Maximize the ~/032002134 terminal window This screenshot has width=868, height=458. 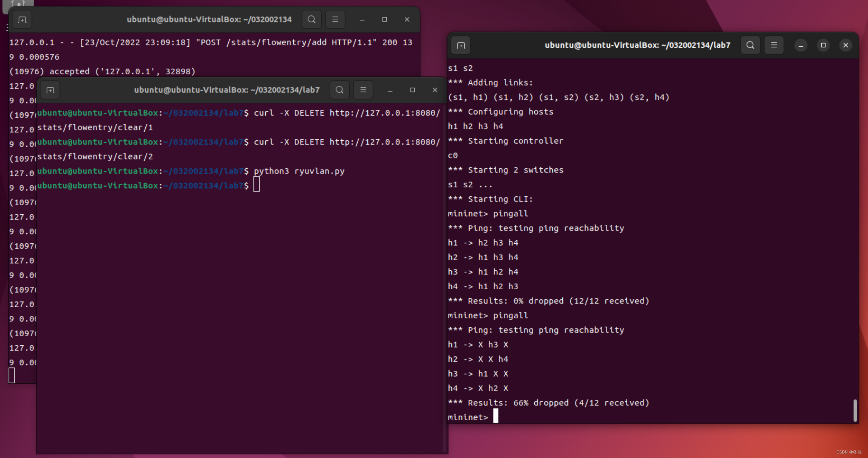(x=384, y=19)
